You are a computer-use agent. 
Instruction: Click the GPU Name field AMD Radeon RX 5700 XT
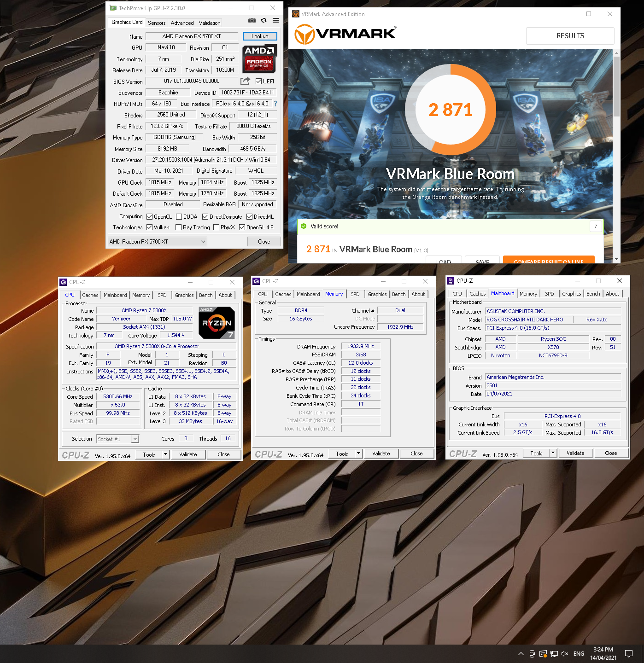(192, 36)
